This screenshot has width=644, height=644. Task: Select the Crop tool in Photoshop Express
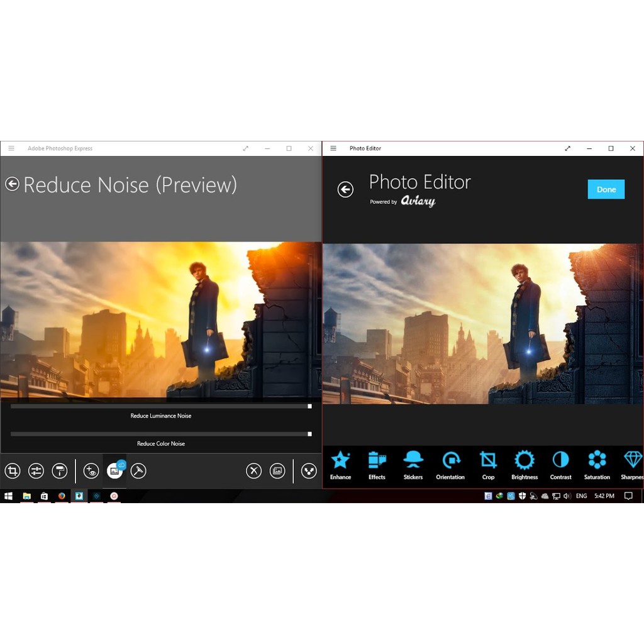point(13,470)
